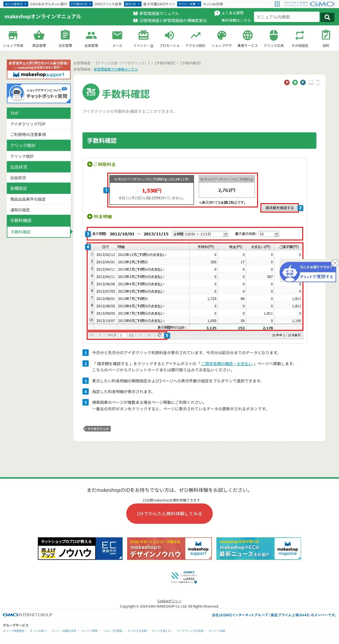The height and width of the screenshot is (644, 339).
Task: Click the チャットボットで質問 banner
Action: click(39, 93)
